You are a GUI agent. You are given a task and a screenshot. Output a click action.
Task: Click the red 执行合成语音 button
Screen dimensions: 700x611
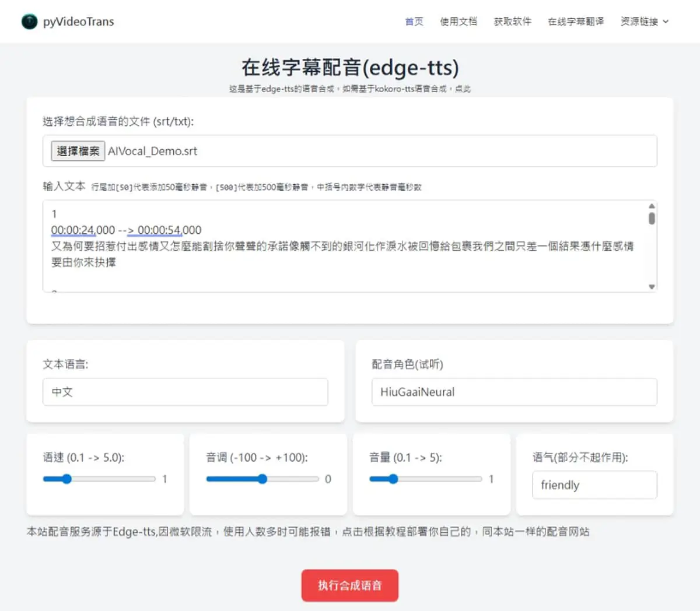tap(350, 585)
